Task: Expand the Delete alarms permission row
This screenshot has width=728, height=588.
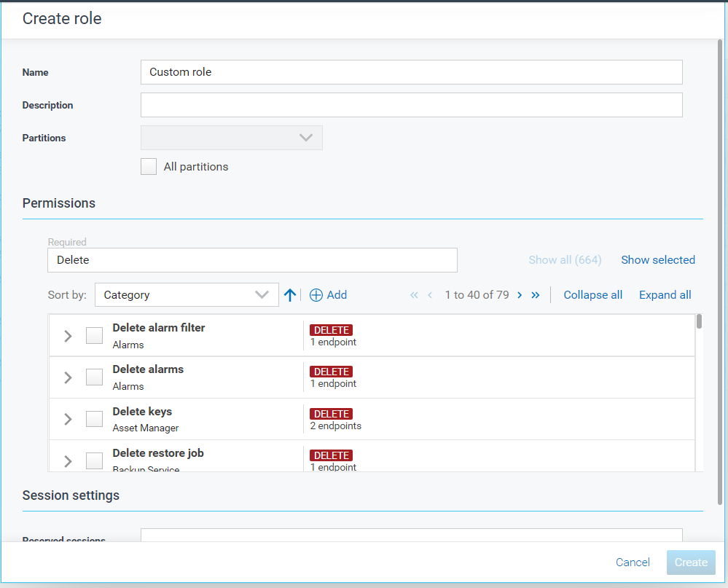Action: pos(68,377)
